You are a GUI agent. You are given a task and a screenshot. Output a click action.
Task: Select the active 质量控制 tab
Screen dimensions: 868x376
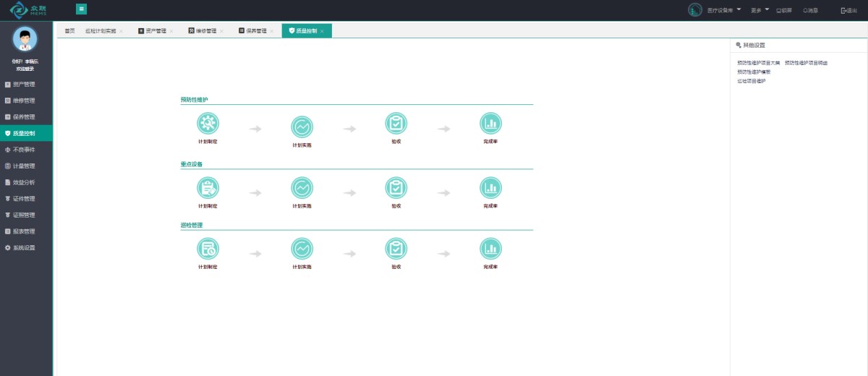tap(306, 31)
